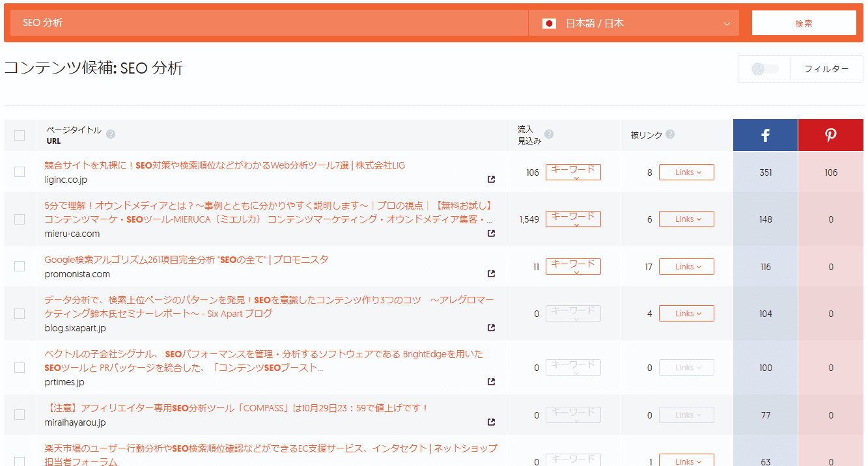Open ベクトルの子会社シグナル title link
This screenshot has height=466, width=868.
(264, 361)
